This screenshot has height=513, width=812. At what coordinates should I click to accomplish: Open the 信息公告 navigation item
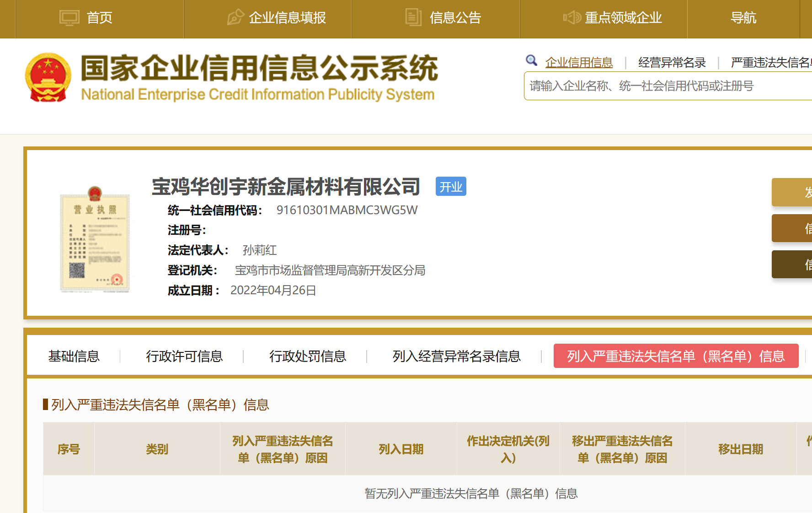(436, 19)
